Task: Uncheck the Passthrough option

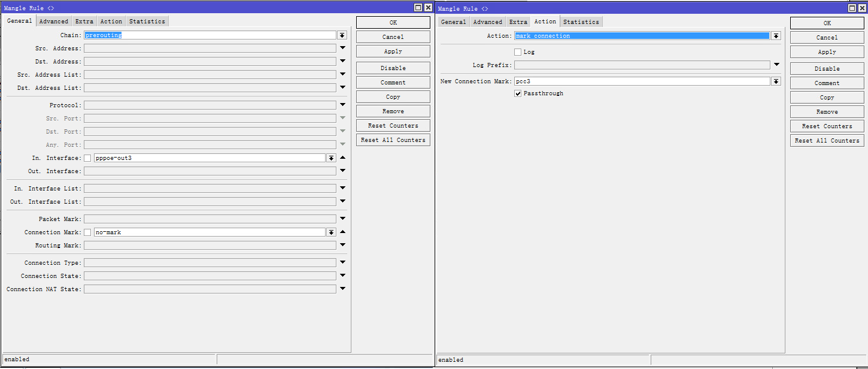Action: 518,93
